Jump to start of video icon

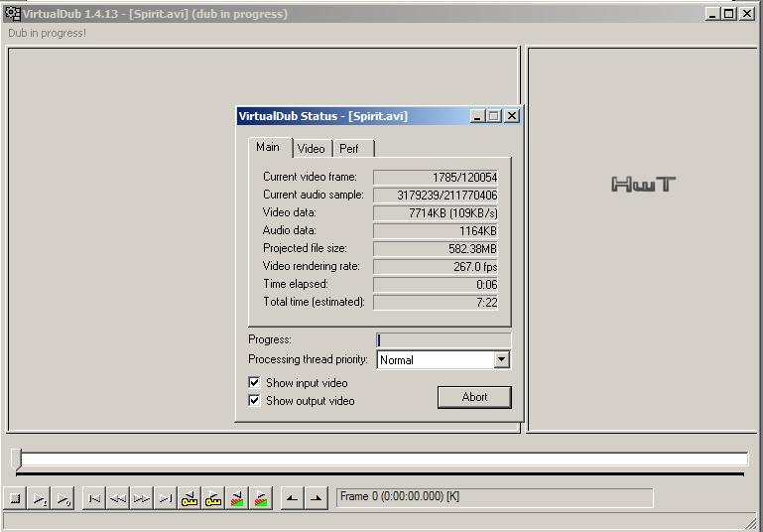pos(94,498)
